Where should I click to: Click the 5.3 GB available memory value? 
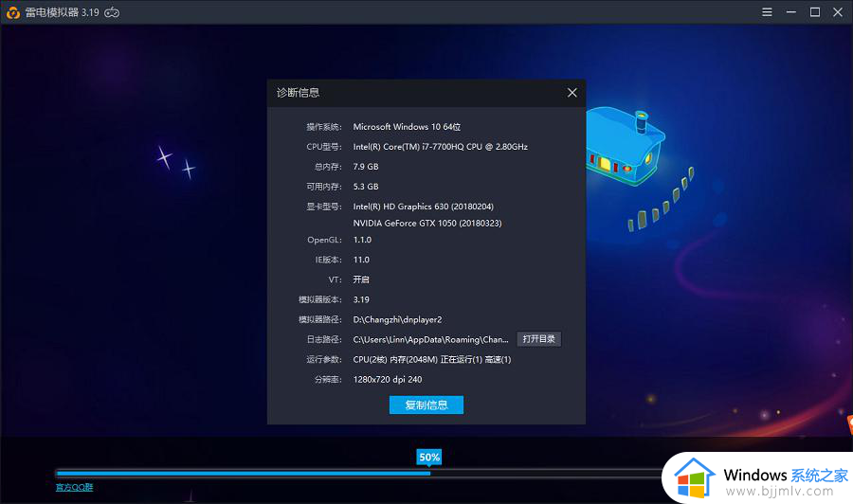coord(366,187)
